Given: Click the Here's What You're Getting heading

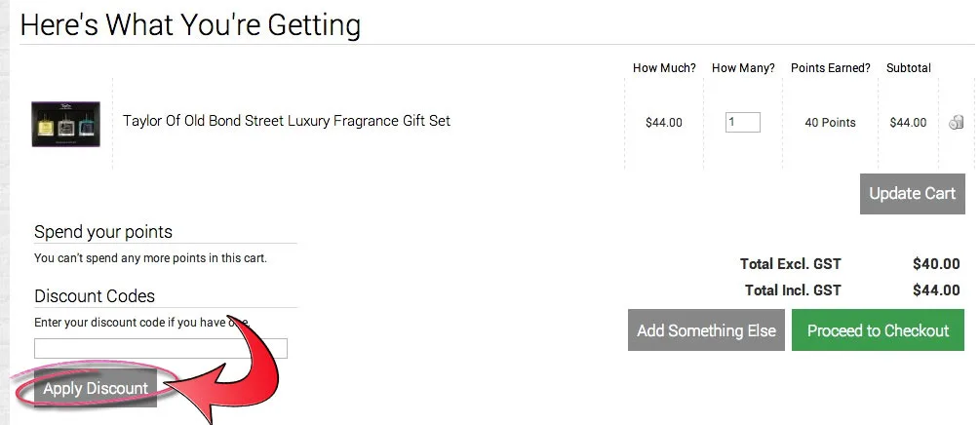Looking at the screenshot, I should pos(190,24).
